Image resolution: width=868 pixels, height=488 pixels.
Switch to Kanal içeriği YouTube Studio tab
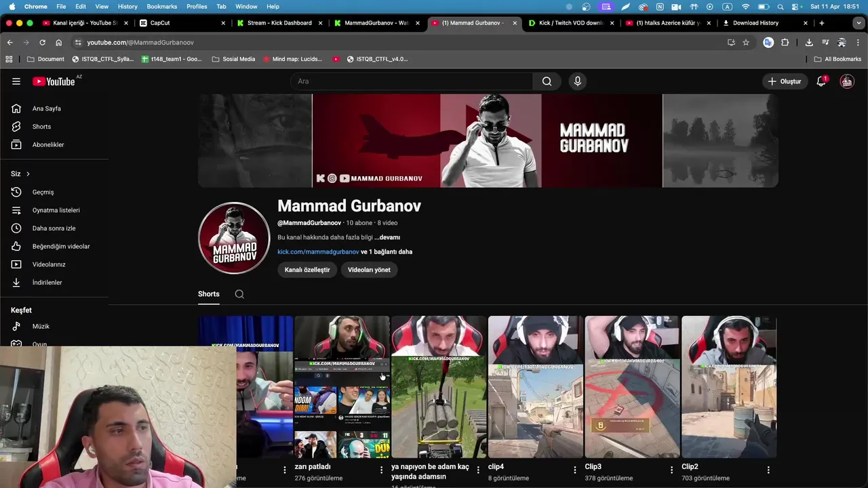coord(85,23)
